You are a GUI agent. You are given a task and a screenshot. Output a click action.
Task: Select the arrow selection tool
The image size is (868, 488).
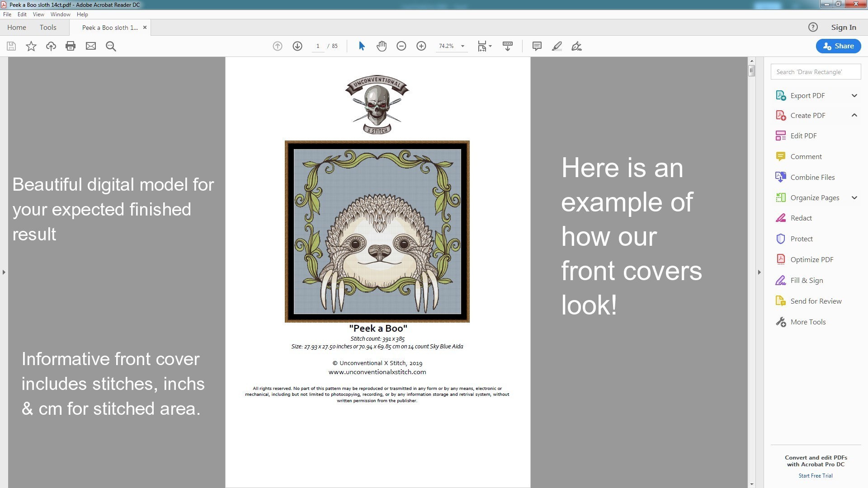pos(362,46)
